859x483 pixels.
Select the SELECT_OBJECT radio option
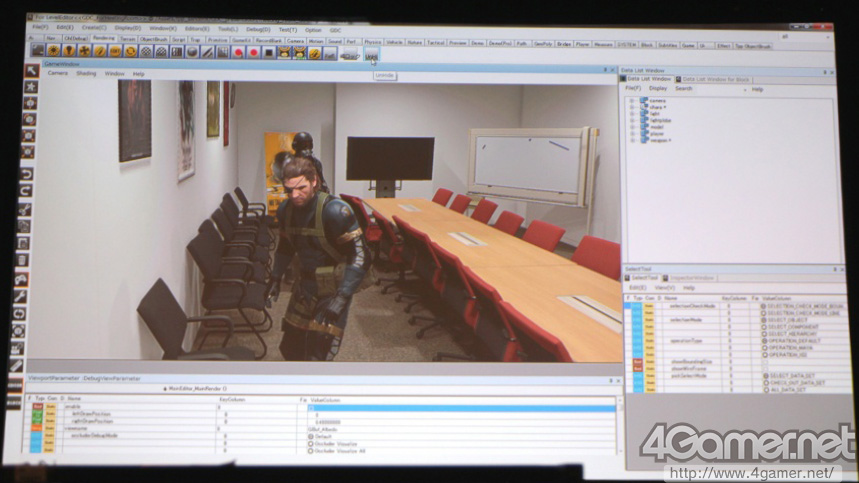tap(764, 319)
